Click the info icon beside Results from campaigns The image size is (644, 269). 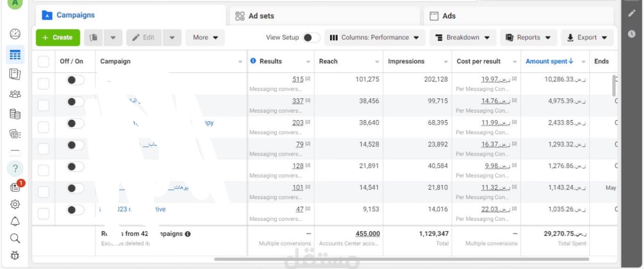(x=188, y=234)
